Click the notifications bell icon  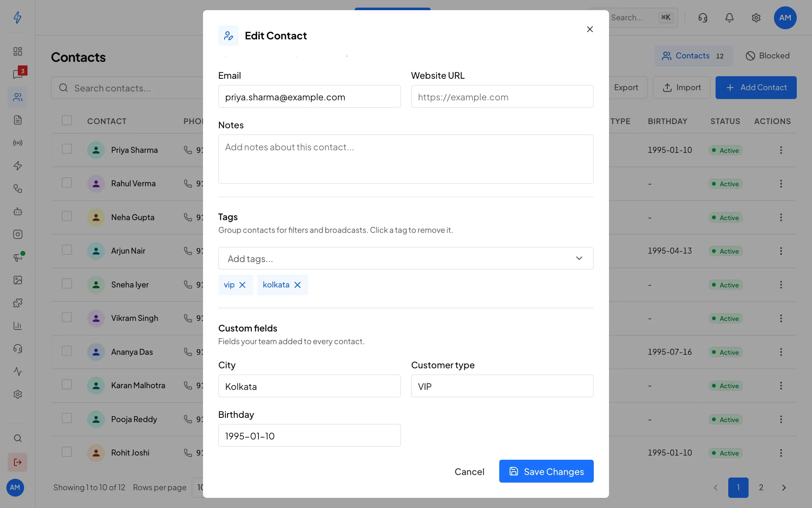[x=730, y=18]
